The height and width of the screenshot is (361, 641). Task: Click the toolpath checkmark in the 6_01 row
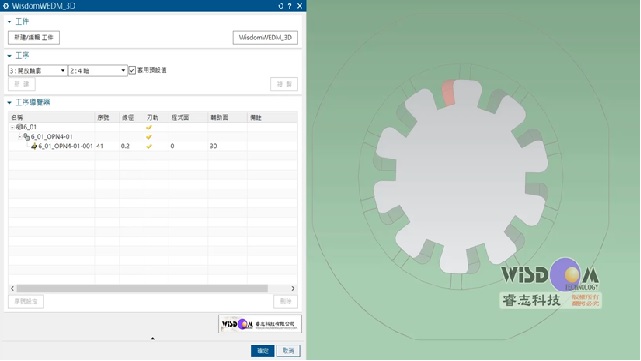[149, 128]
